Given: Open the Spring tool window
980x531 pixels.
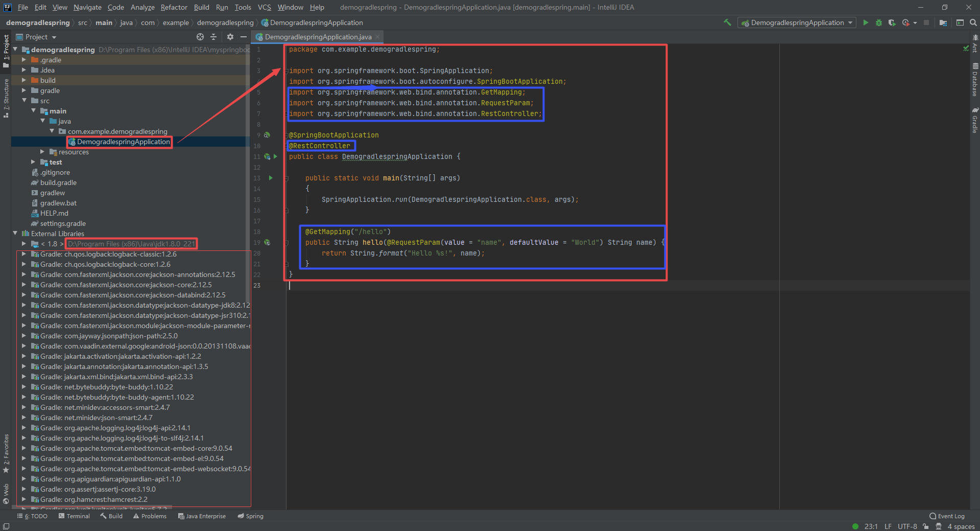Looking at the screenshot, I should (x=250, y=516).
